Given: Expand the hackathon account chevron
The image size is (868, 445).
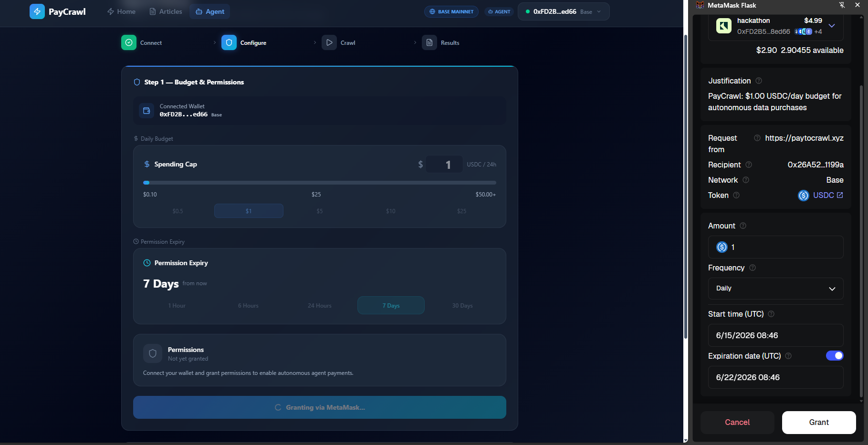Looking at the screenshot, I should (832, 26).
